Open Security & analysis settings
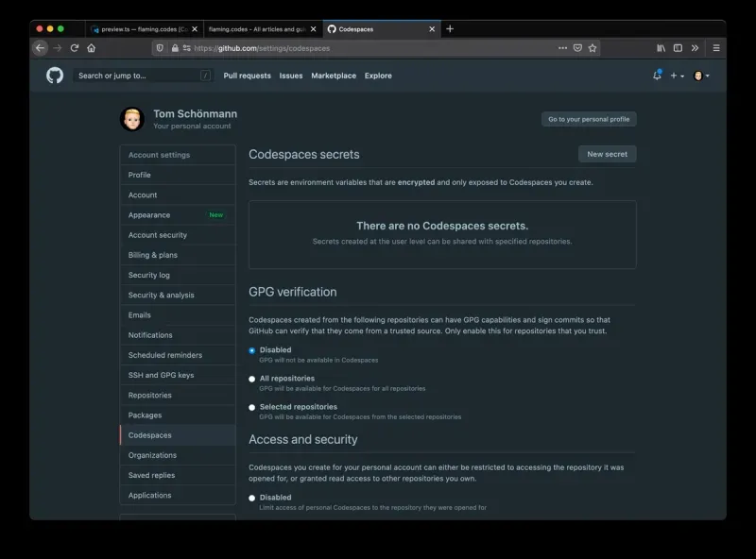The width and height of the screenshot is (756, 559). click(x=178, y=295)
